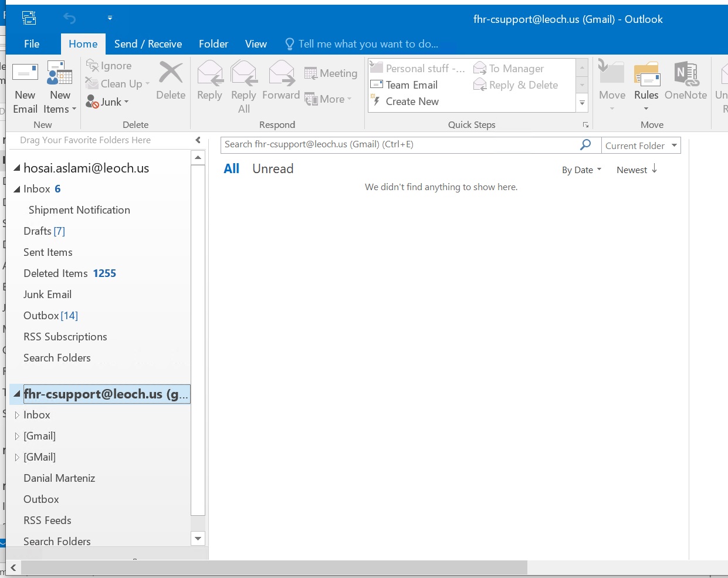Click the Tell me what you want box
Screen dimensions: 728x578
[361, 44]
